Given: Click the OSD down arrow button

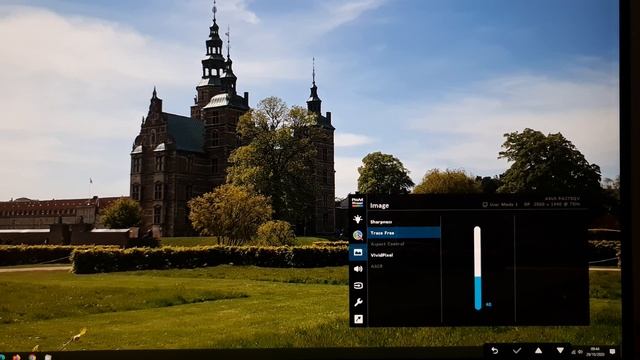Looking at the screenshot, I should point(560,351).
